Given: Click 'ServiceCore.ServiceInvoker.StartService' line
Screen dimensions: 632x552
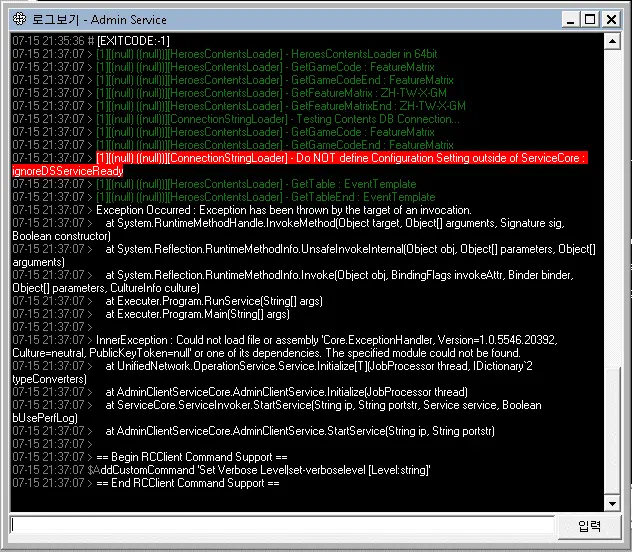Looking at the screenshot, I should [277, 405].
